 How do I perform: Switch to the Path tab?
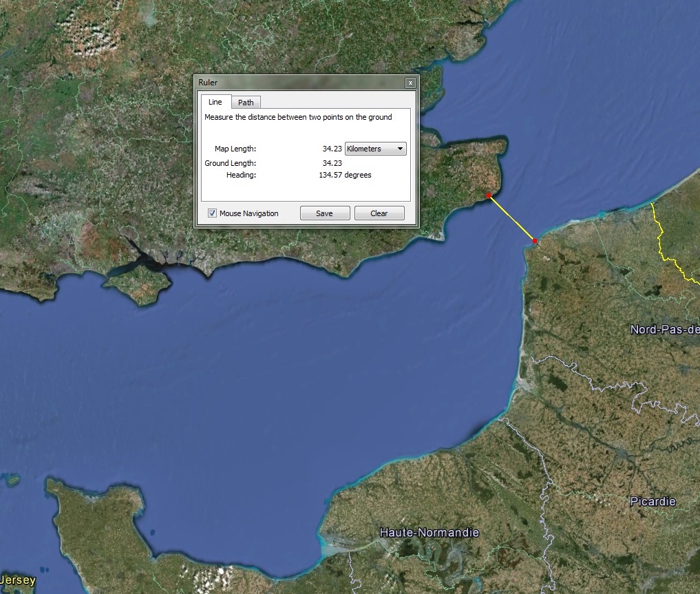pos(246,102)
